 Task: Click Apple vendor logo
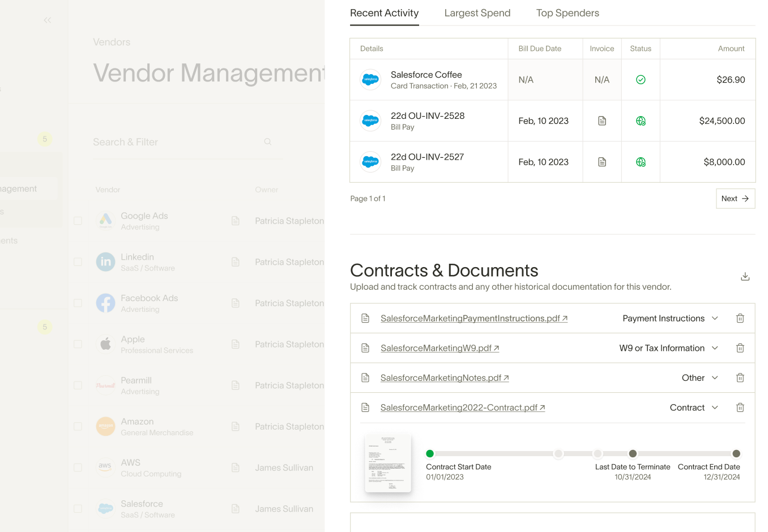105,344
